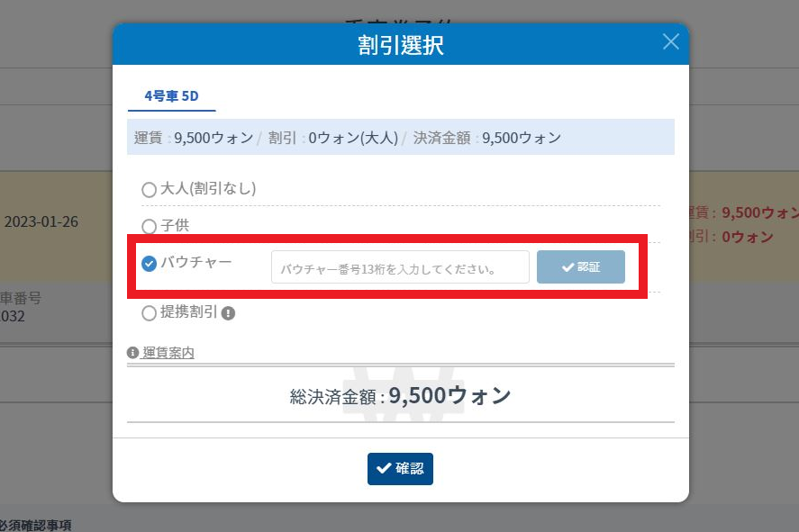This screenshot has width=799, height=532.
Task: Select the バウチャー radio option
Action: click(149, 264)
